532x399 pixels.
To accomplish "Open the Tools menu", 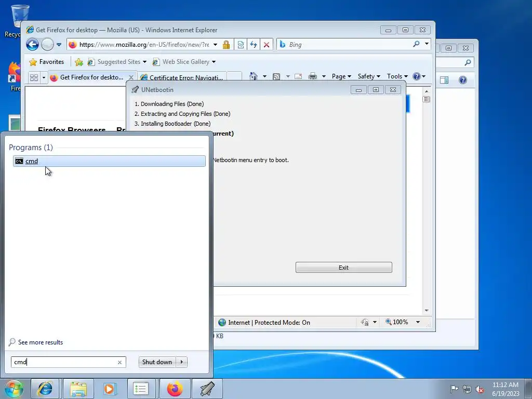I will pos(397,76).
